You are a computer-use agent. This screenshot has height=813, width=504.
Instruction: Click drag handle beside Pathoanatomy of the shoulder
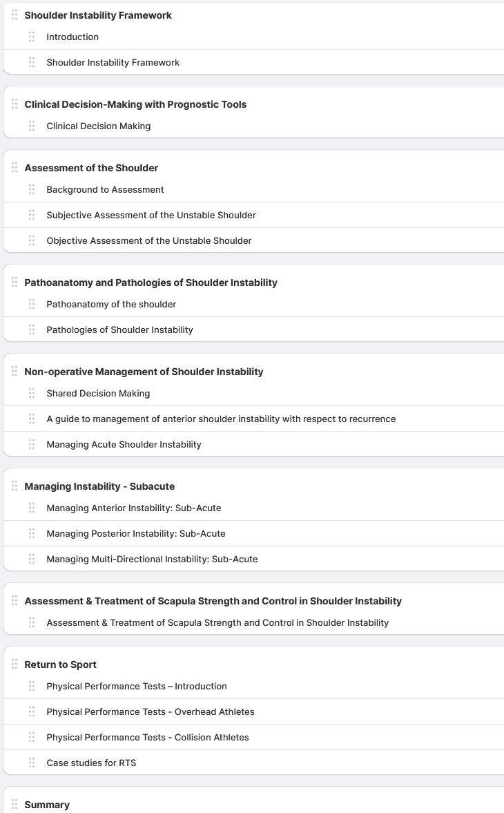point(32,304)
